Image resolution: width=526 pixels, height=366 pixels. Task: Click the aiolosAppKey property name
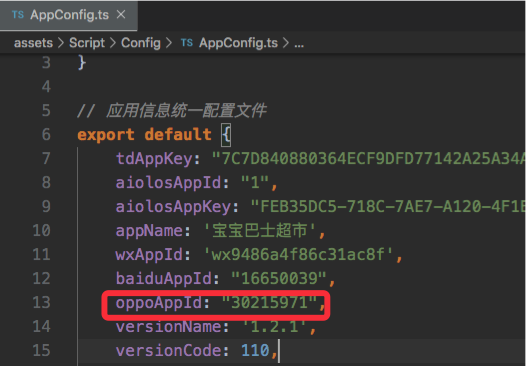point(173,207)
